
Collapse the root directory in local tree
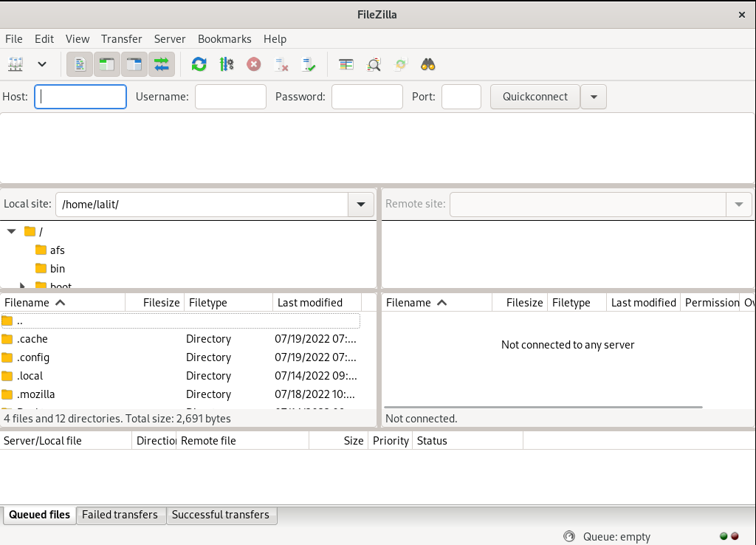[x=10, y=231]
